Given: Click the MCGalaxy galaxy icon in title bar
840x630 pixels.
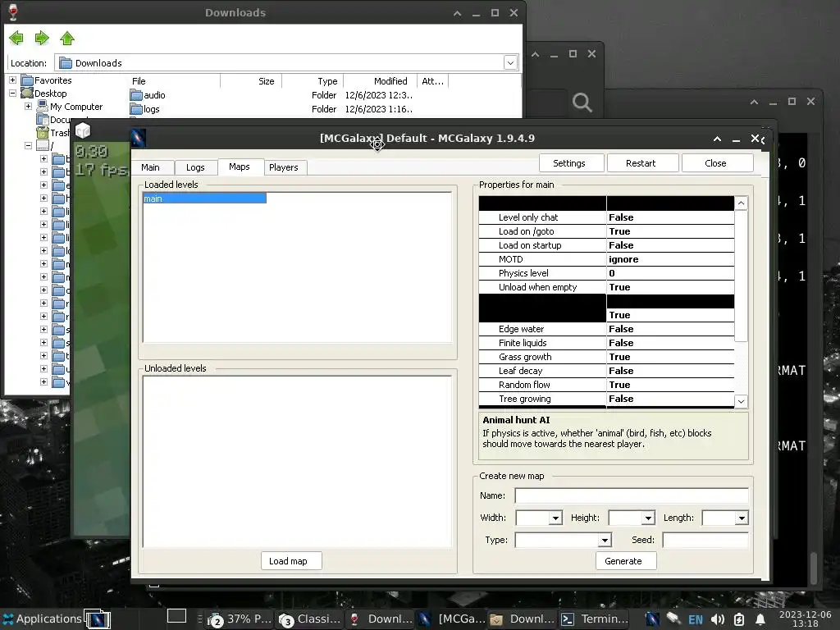Looking at the screenshot, I should click(138, 138).
